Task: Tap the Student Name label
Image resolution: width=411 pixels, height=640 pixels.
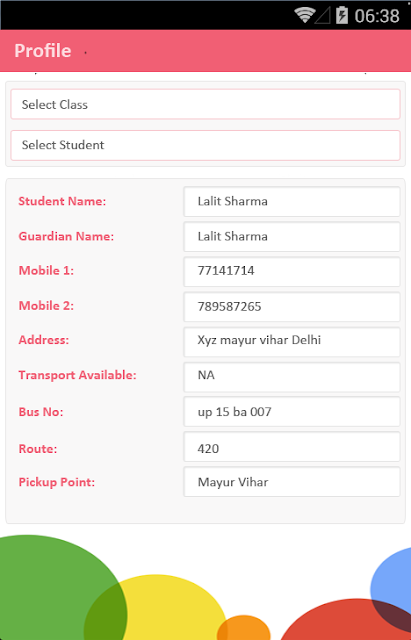Action: tap(62, 201)
